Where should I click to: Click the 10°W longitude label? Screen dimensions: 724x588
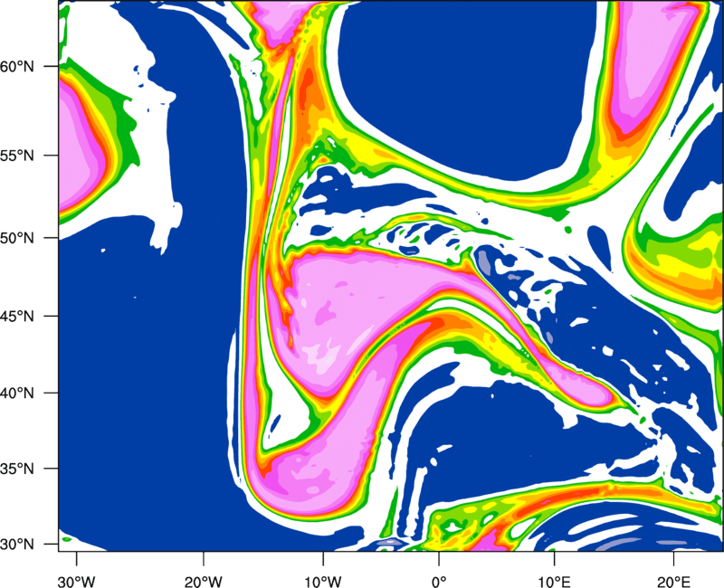coord(323,581)
